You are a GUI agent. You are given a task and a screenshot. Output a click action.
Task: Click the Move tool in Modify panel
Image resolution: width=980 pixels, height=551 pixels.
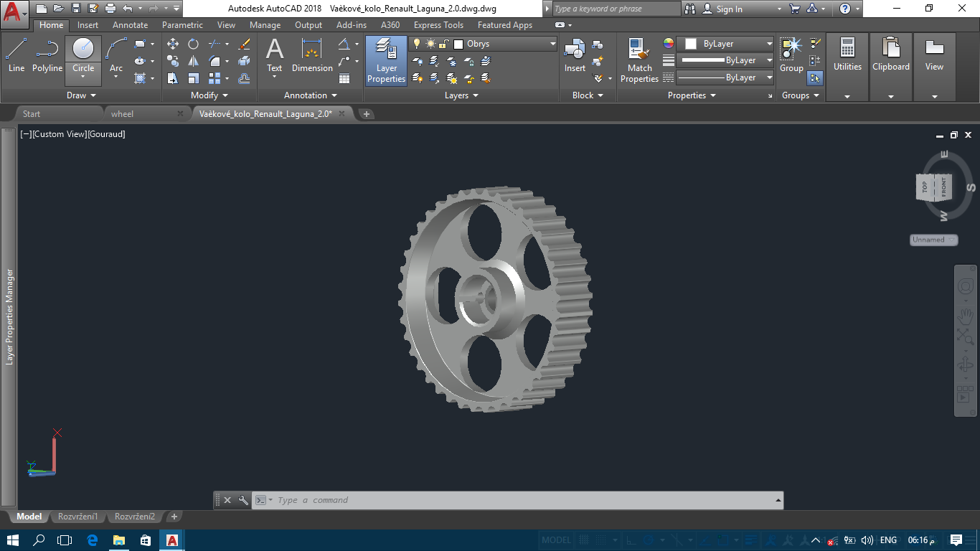pyautogui.click(x=173, y=44)
